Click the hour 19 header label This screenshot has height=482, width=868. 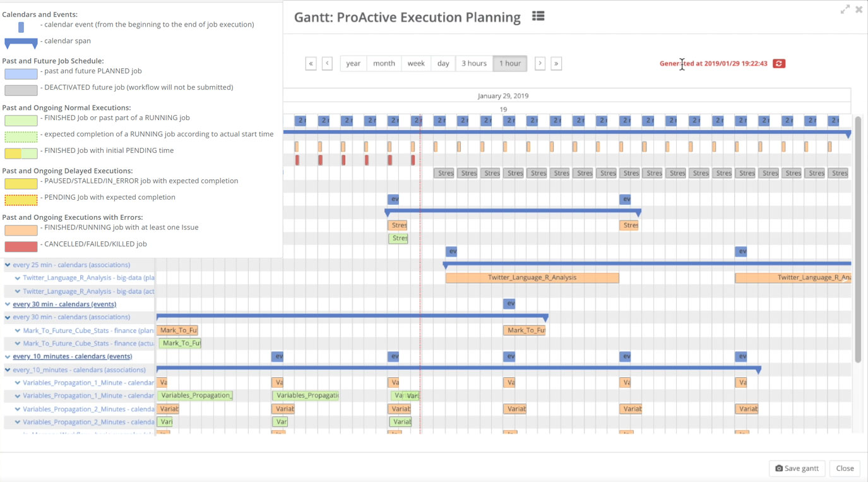coord(503,109)
